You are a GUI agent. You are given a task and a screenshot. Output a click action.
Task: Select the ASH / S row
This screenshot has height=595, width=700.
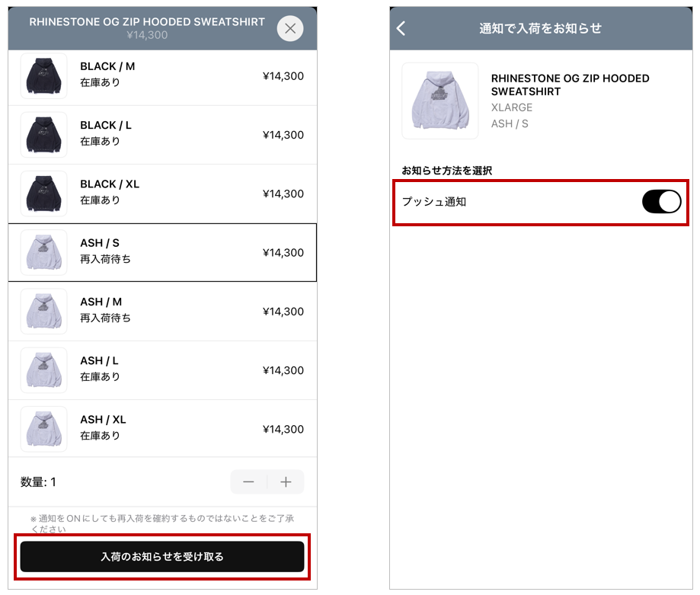(162, 252)
